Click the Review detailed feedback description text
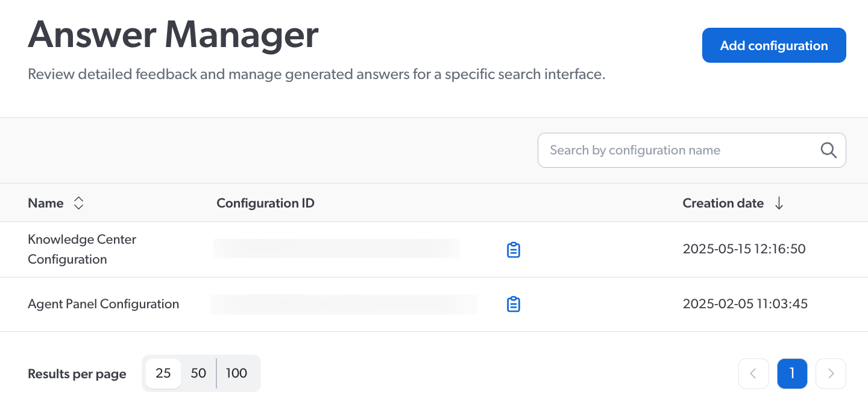This screenshot has width=868, height=409. pyautogui.click(x=316, y=75)
